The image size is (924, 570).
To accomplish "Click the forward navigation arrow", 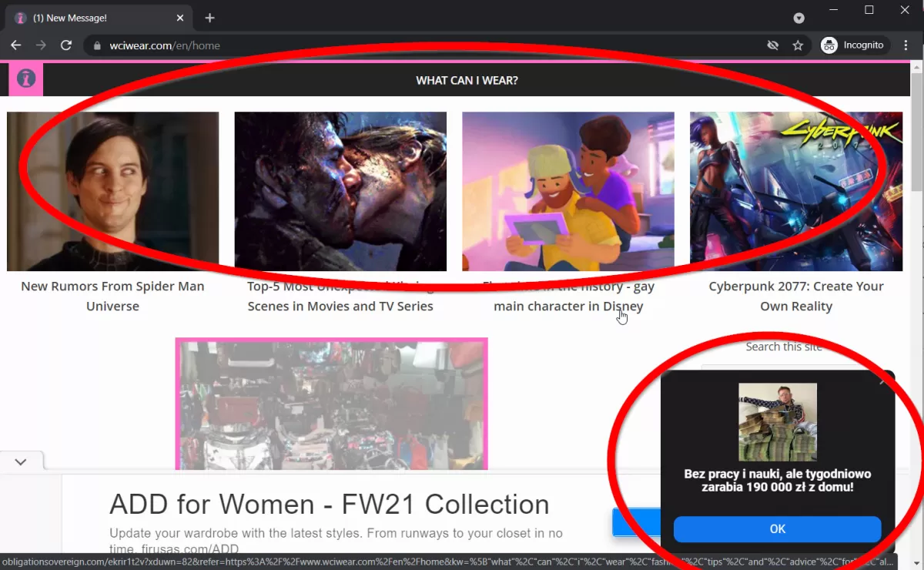I will pos(41,45).
